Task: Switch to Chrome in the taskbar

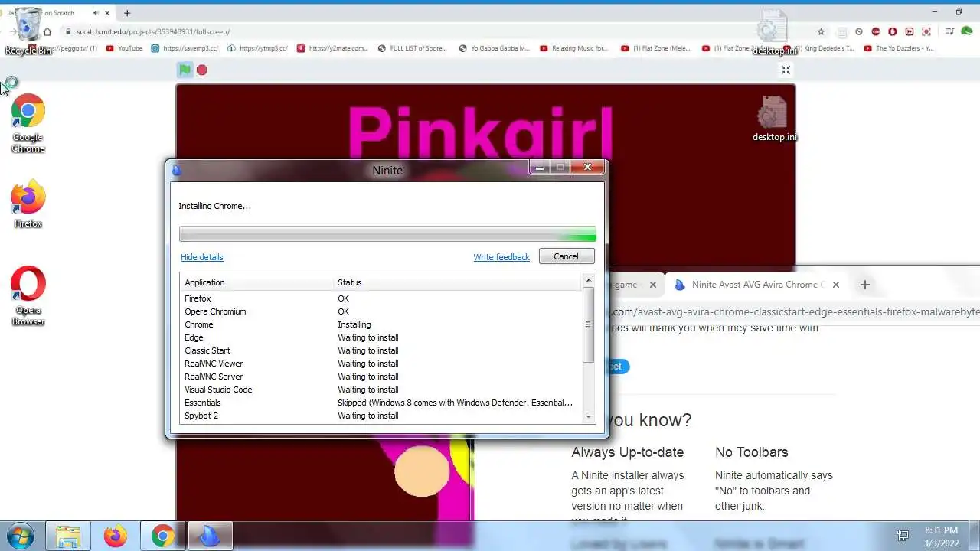Action: coord(162,536)
